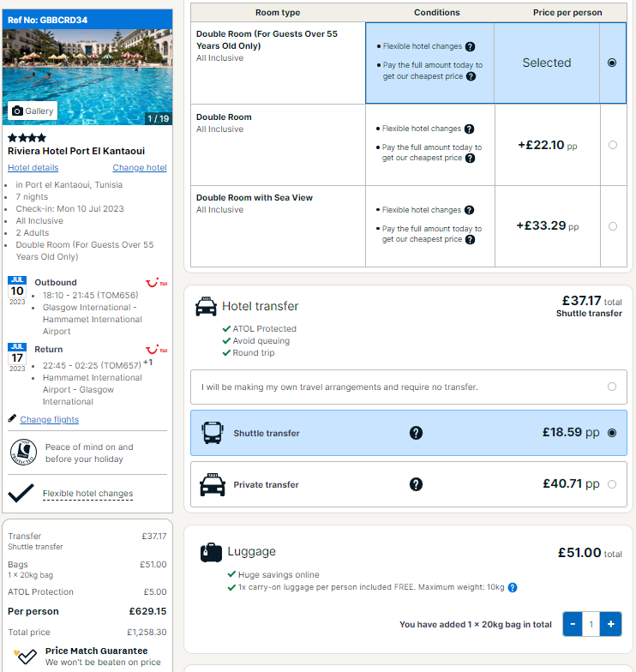Decrease bag count with minus button
Image resolution: width=636 pixels, height=672 pixels.
tap(573, 624)
